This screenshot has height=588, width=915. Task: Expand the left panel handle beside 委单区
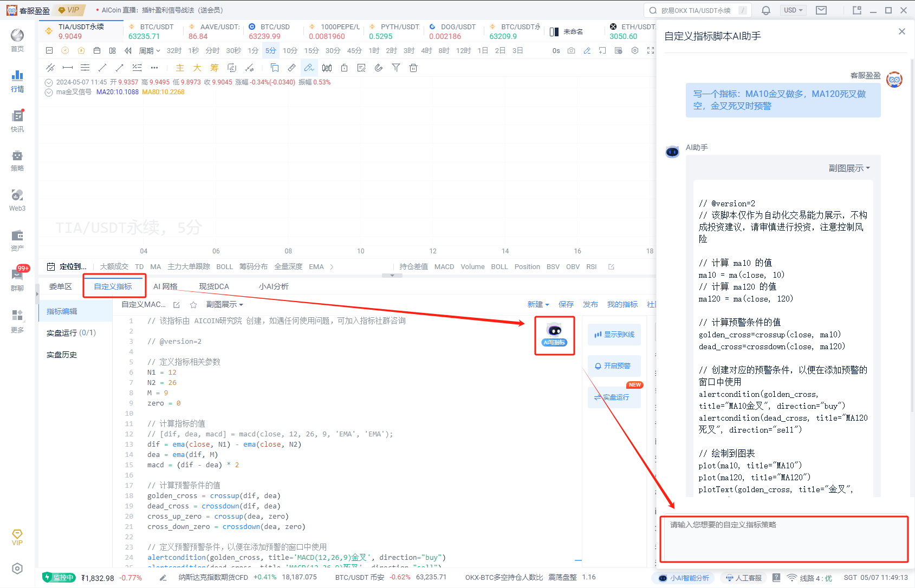tap(37, 294)
